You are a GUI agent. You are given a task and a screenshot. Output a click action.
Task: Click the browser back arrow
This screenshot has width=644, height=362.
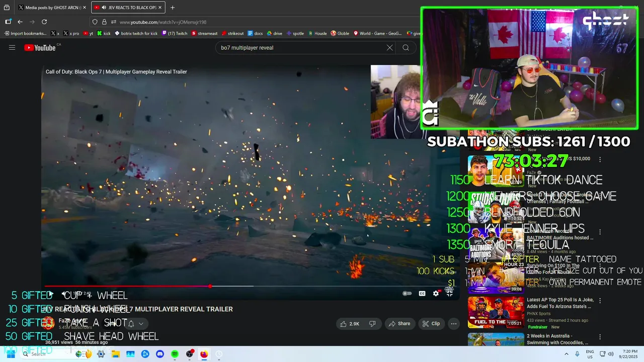coord(20,22)
